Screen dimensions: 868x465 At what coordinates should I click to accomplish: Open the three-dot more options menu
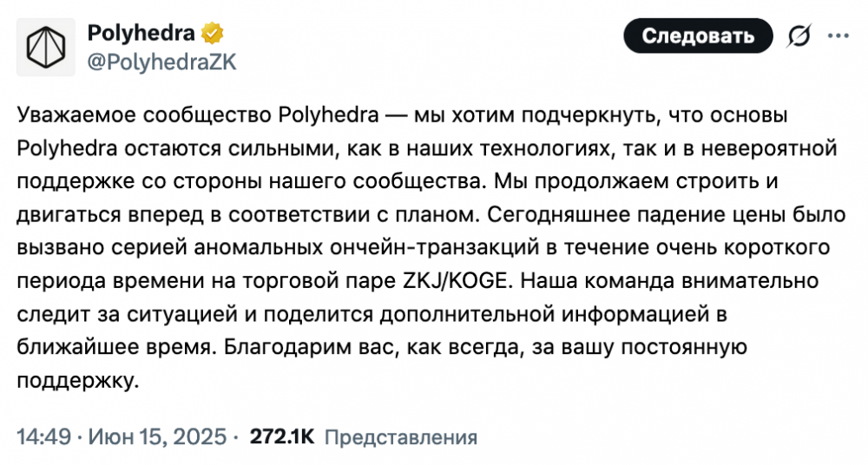(x=838, y=36)
